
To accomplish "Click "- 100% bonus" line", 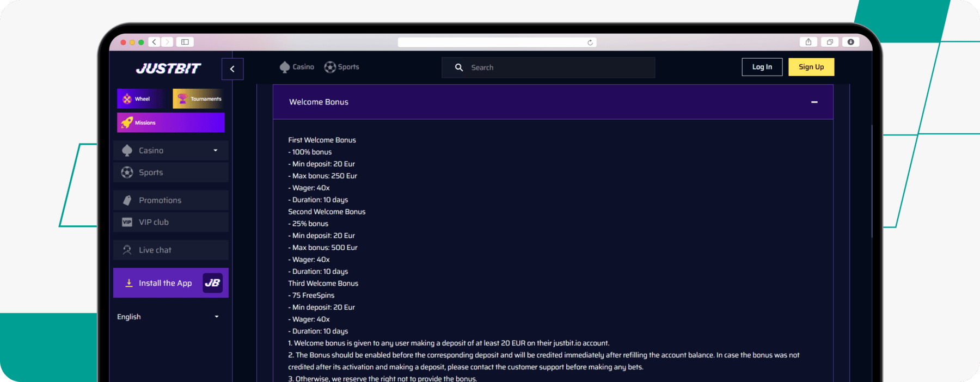I will click(x=310, y=152).
